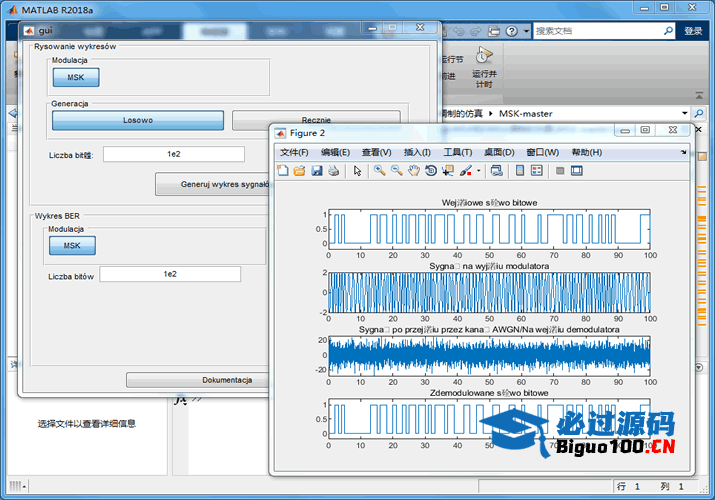Click the 登录 sign-in link
Viewport: 715px width, 500px height.
pos(693,31)
